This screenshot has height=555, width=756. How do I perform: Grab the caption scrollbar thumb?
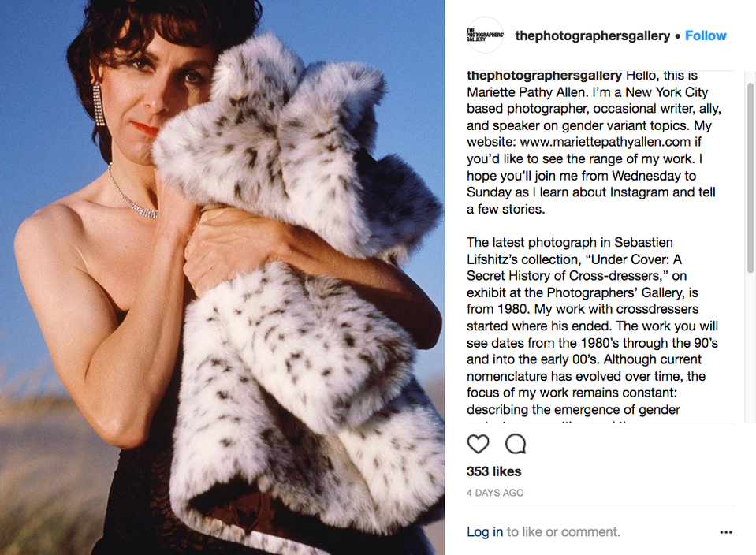pos(750,178)
